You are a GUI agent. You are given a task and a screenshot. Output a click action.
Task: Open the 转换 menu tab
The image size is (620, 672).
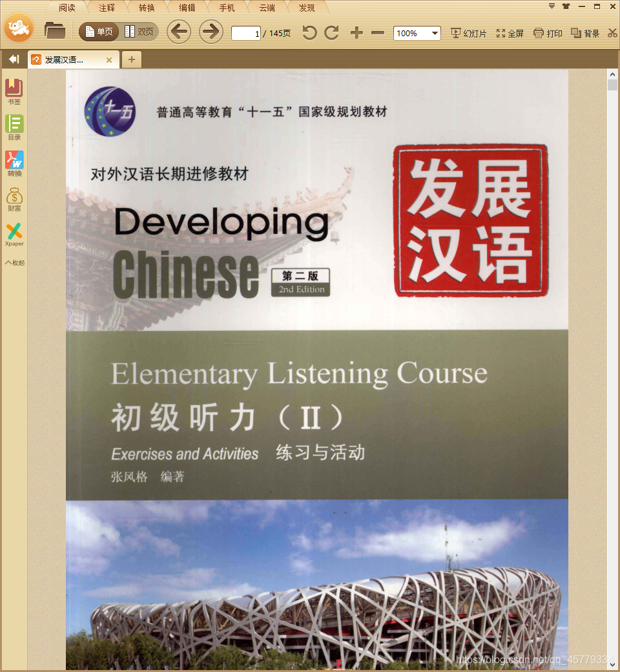(x=147, y=8)
